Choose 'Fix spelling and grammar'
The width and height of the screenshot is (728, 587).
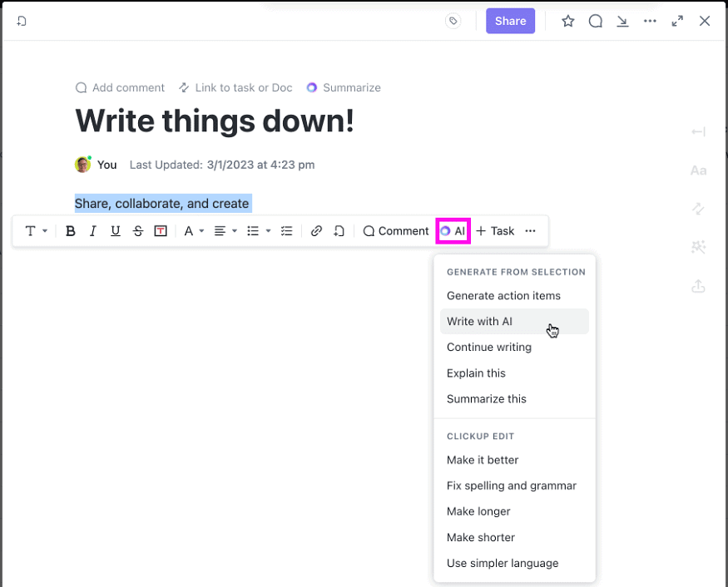(x=511, y=486)
